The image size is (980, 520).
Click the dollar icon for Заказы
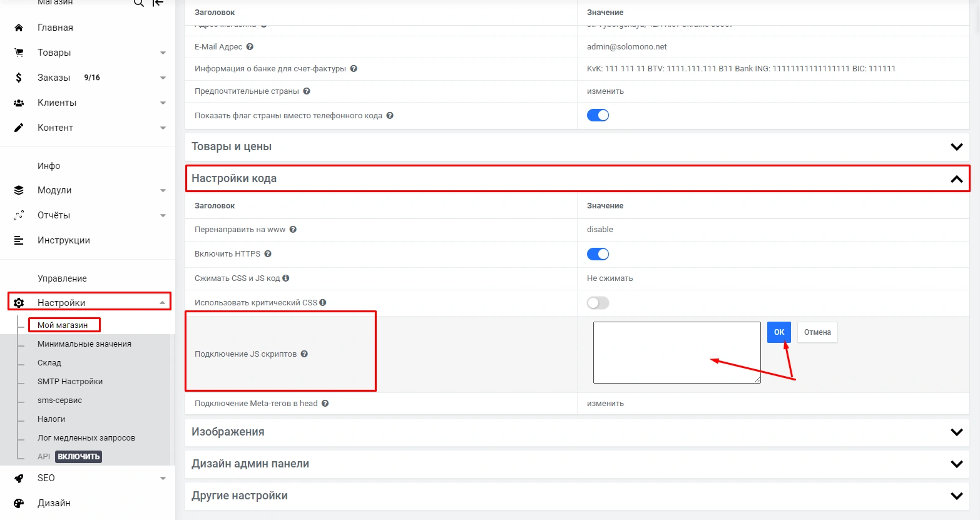19,78
